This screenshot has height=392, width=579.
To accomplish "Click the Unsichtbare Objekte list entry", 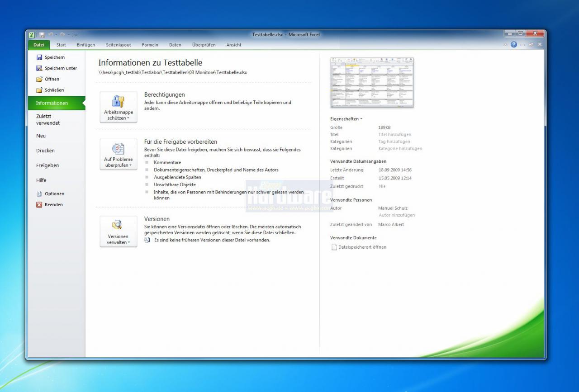I will click(175, 184).
